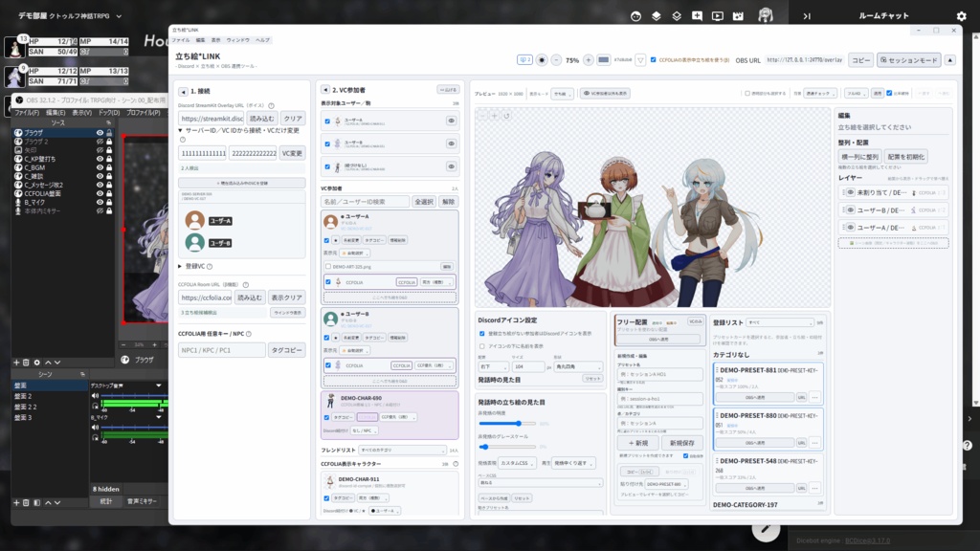The height and width of the screenshot is (551, 980).
Task: Click the 新規保存 button
Action: (681, 443)
